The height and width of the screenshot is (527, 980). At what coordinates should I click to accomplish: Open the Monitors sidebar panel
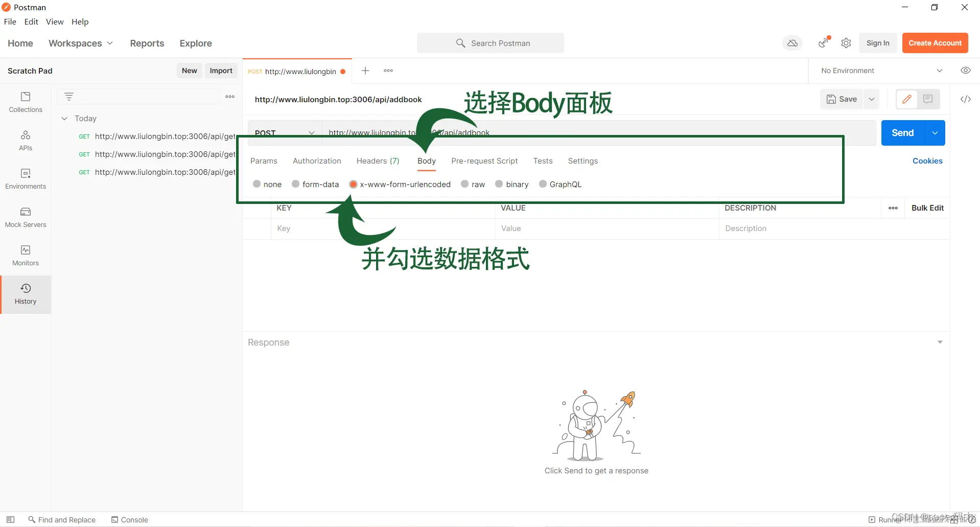click(26, 256)
